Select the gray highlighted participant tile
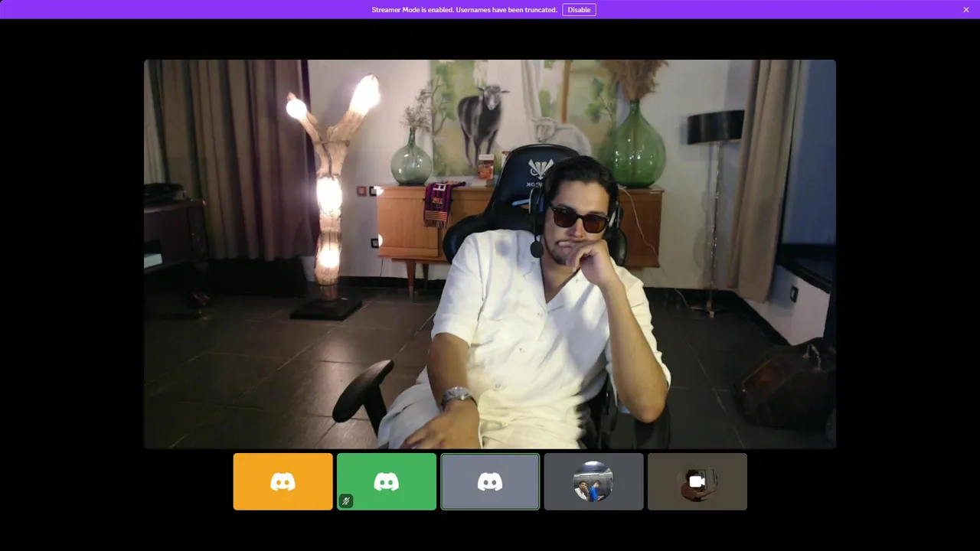Viewport: 980px width, 551px height. [x=490, y=481]
